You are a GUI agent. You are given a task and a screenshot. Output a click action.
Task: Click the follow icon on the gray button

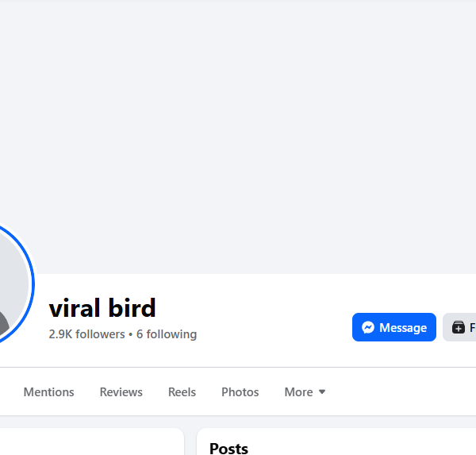458,327
